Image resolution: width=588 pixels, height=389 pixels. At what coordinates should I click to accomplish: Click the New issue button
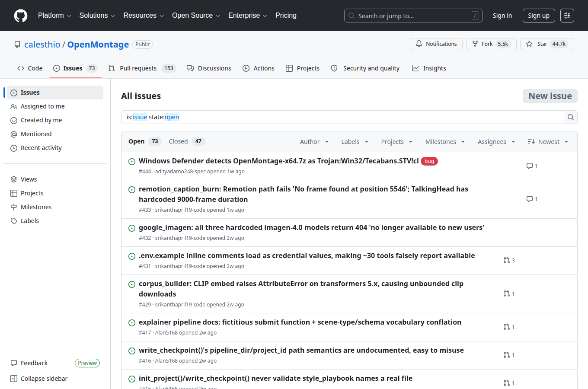pos(550,96)
